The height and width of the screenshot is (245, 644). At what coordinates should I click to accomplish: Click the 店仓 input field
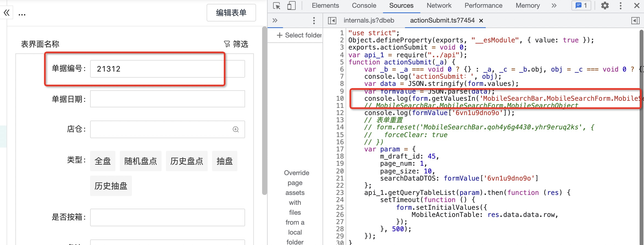click(x=167, y=129)
